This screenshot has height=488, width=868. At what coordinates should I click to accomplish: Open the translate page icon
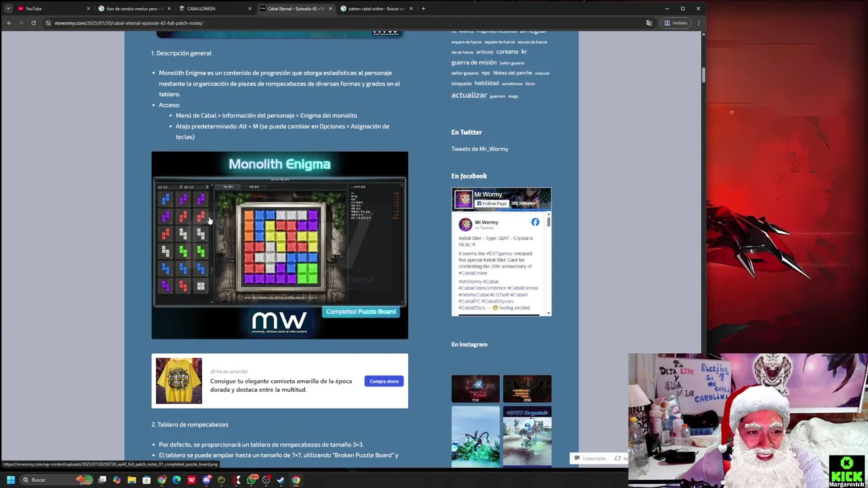coord(649,23)
